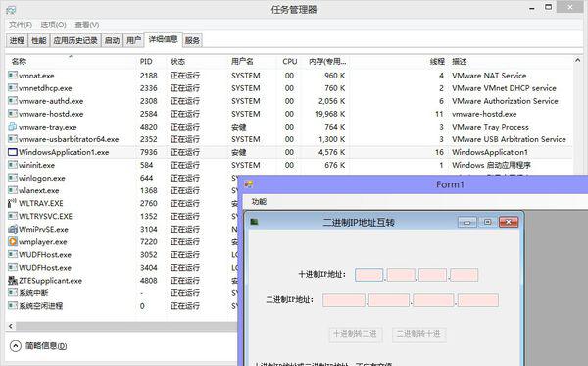Viewport: 588px width, 366px height.
Task: Open the 文件(F) menu
Action: 21,25
